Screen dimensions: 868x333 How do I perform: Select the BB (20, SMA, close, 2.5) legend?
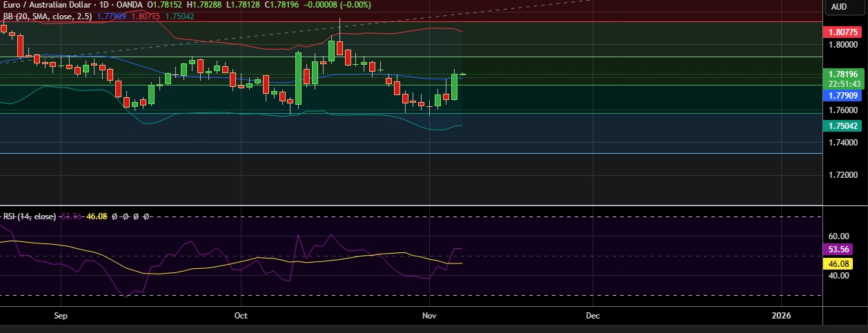[x=48, y=16]
